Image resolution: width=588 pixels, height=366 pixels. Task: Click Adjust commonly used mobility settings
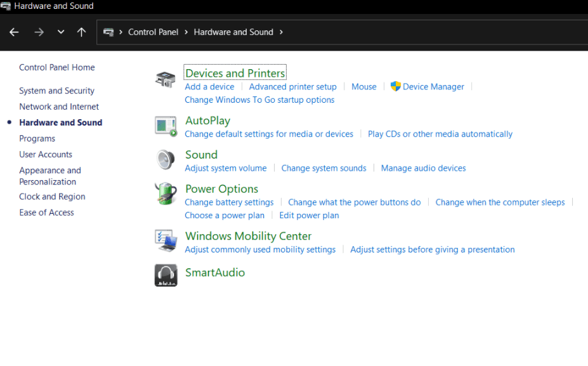[x=260, y=249]
